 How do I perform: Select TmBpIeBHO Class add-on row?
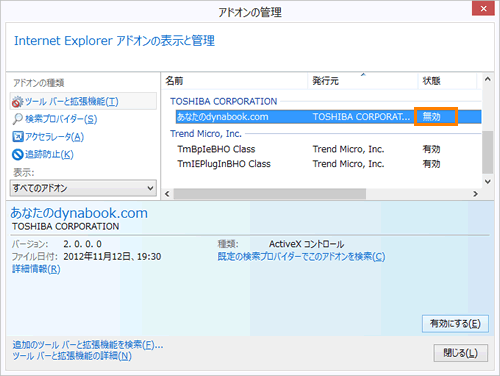coord(328,149)
